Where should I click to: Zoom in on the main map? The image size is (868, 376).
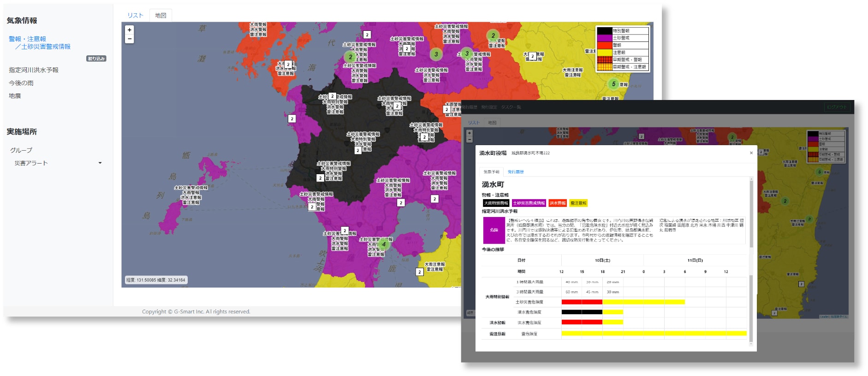[130, 30]
